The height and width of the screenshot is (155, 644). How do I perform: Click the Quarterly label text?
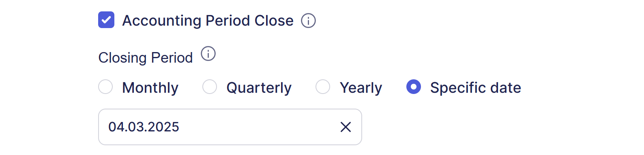pos(259,87)
